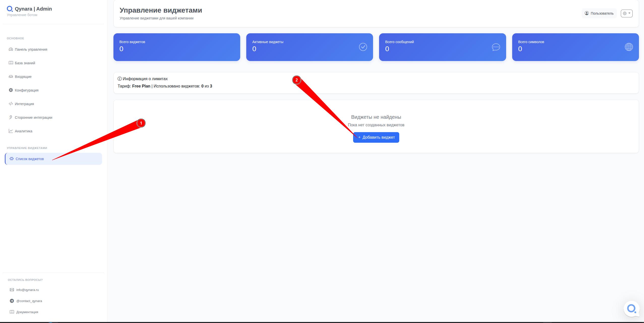
Task: Click the total messages chat bubble icon
Action: pyautogui.click(x=496, y=47)
